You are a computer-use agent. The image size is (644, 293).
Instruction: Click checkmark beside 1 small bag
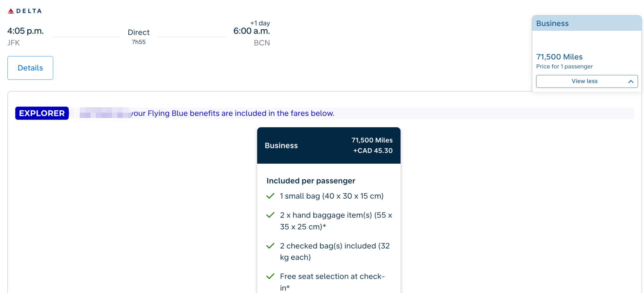tap(270, 196)
